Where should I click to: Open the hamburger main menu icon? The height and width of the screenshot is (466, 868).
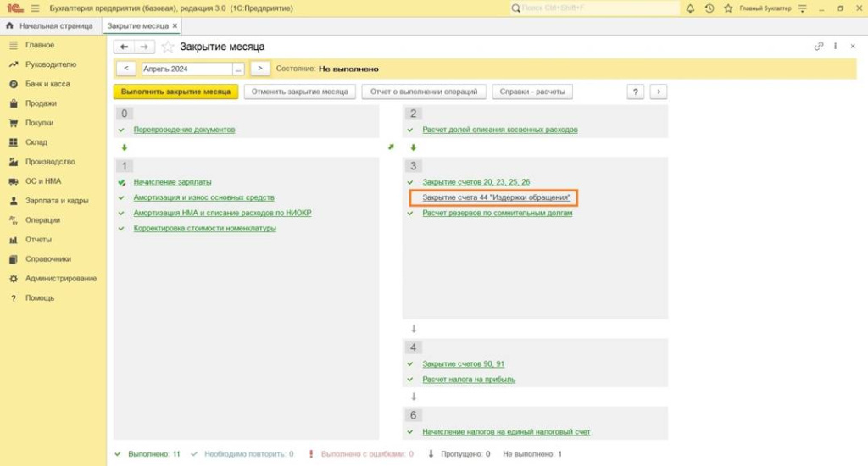point(35,8)
